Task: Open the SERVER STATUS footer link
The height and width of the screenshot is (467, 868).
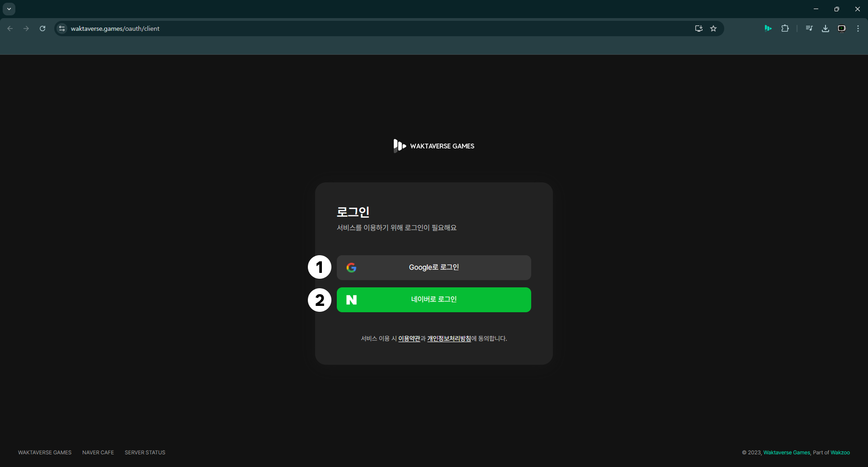Action: [145, 453]
